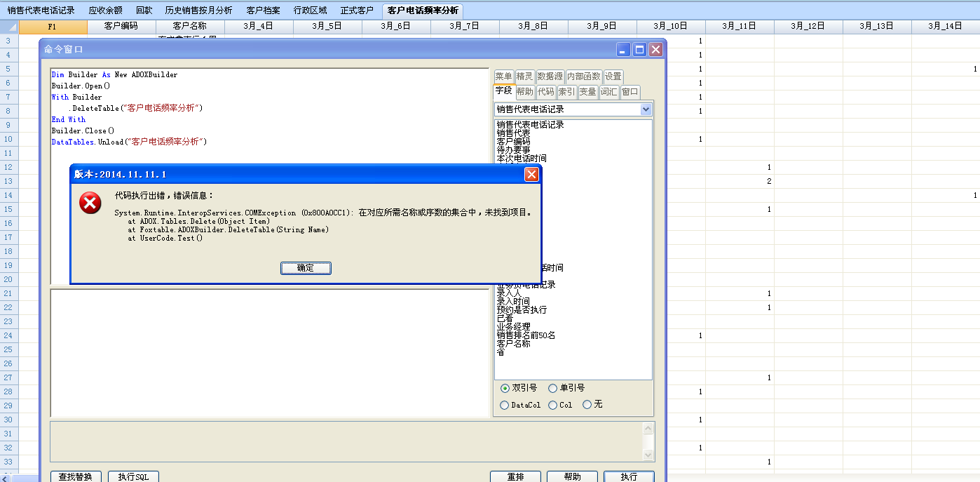The width and height of the screenshot is (980, 482).
Task: Close the error dialog with the red X
Action: coord(531,175)
